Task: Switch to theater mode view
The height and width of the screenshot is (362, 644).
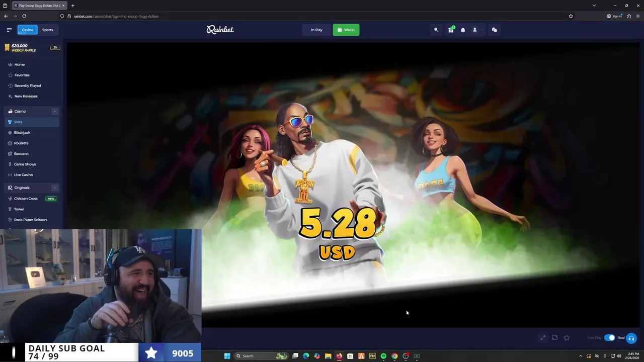Action: [554, 338]
